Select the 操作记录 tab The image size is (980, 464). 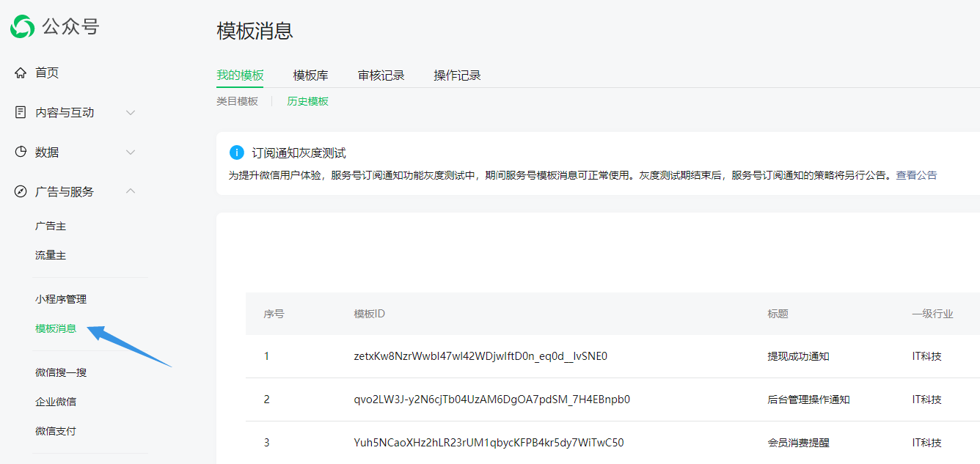pyautogui.click(x=457, y=76)
